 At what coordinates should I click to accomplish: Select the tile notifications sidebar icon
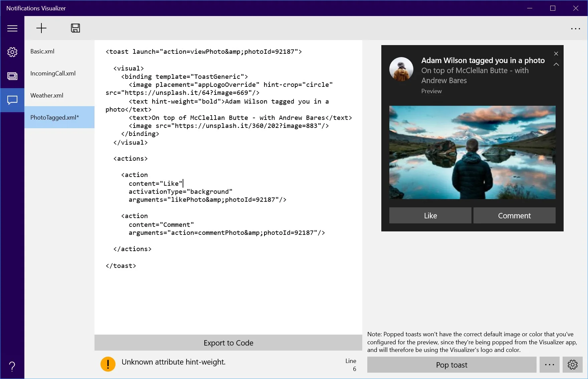coord(12,76)
